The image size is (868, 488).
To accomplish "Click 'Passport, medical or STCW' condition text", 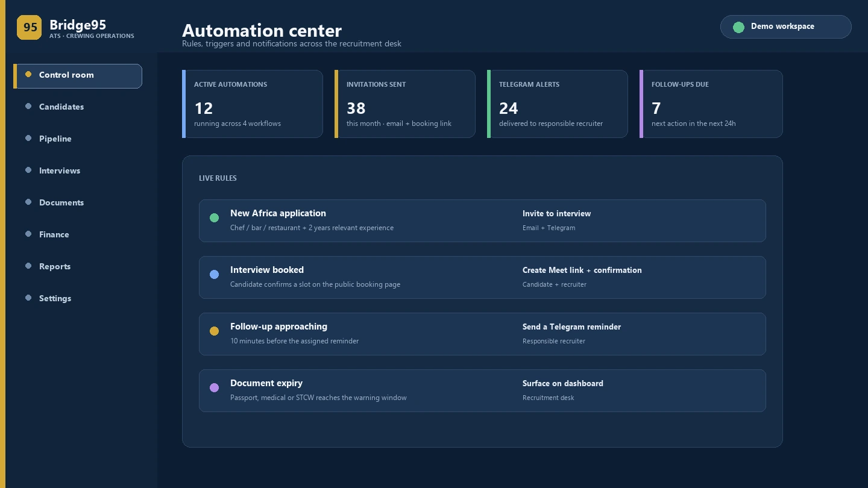I will 318,398.
